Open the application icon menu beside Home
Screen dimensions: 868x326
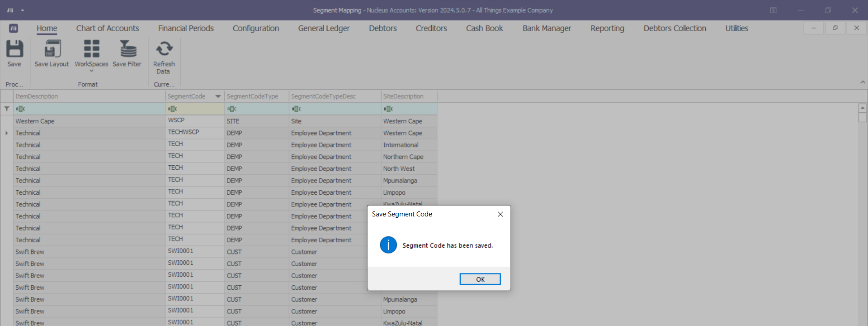tap(14, 28)
